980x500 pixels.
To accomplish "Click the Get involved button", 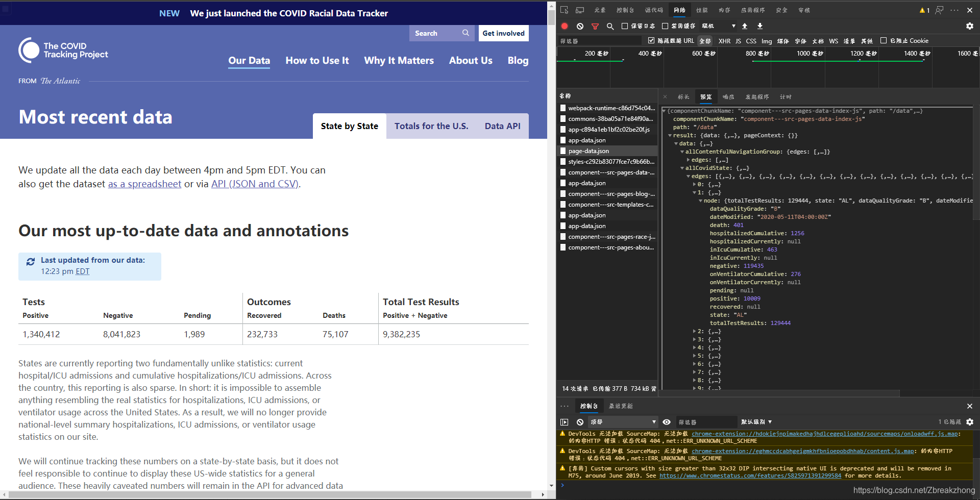I will (503, 33).
